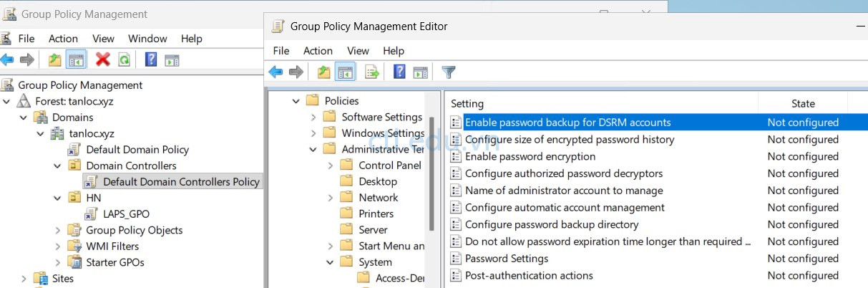868x288 pixels.
Task: Open View menu in Management Editor
Action: 358,51
